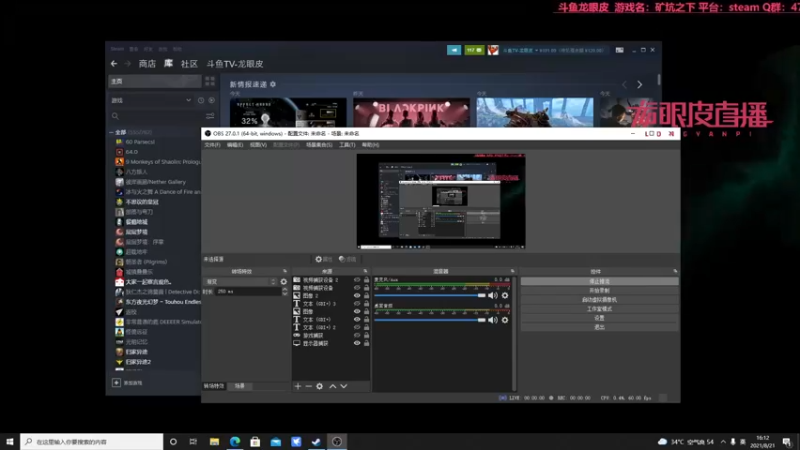Open OBS View menu
This screenshot has width=800, height=450.
pyautogui.click(x=258, y=145)
